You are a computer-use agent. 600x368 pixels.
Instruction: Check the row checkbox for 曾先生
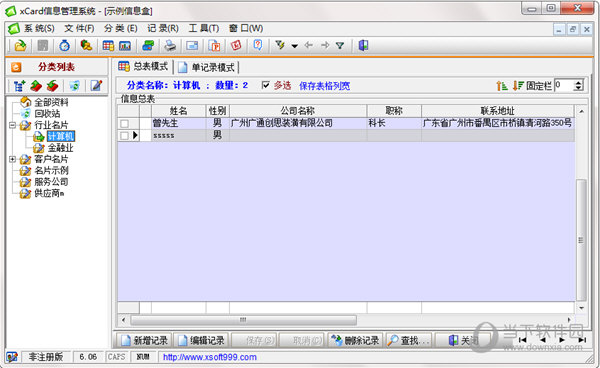click(x=124, y=124)
